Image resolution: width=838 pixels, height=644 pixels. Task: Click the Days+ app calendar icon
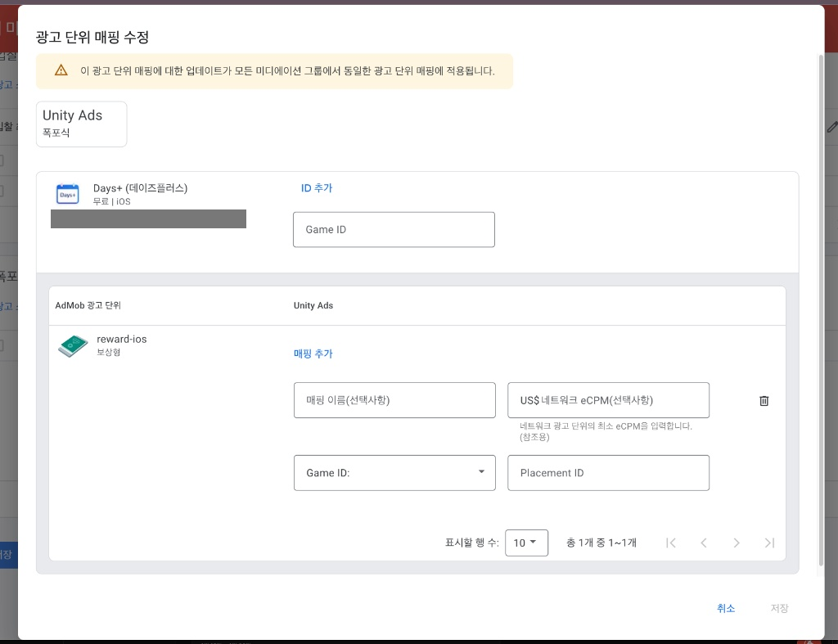click(67, 194)
